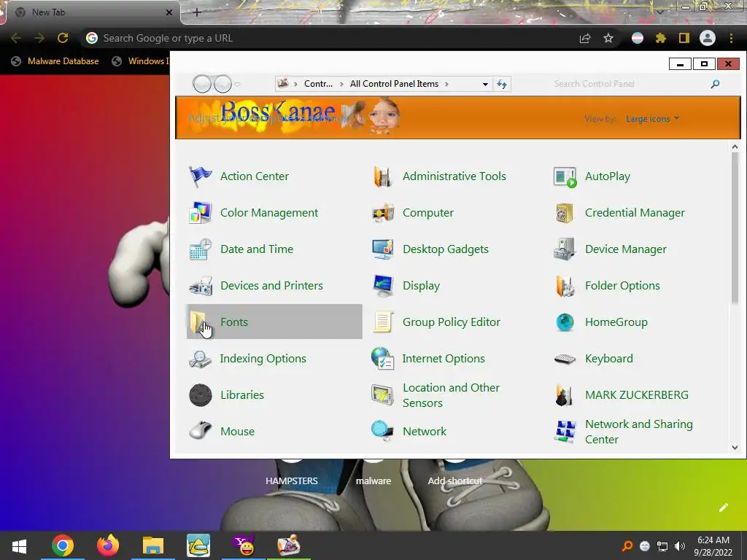Open the Display monitor icon
The height and width of the screenshot is (560, 747).
point(382,286)
